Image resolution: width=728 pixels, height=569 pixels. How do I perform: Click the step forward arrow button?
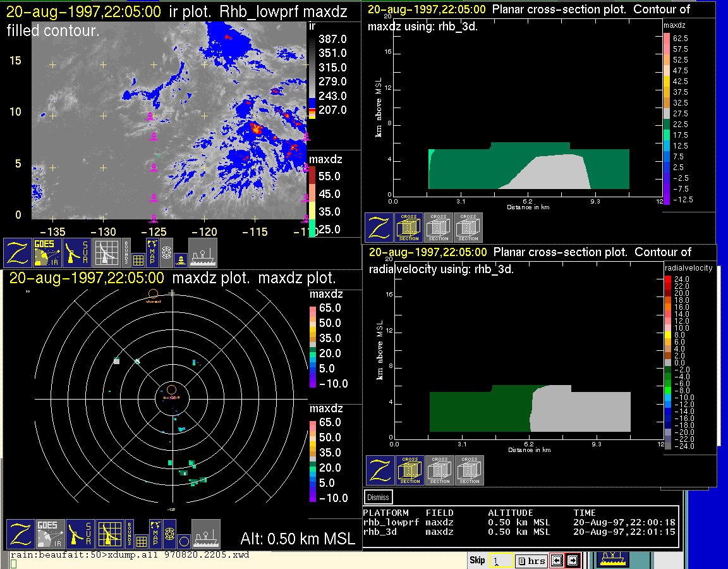coord(573,560)
